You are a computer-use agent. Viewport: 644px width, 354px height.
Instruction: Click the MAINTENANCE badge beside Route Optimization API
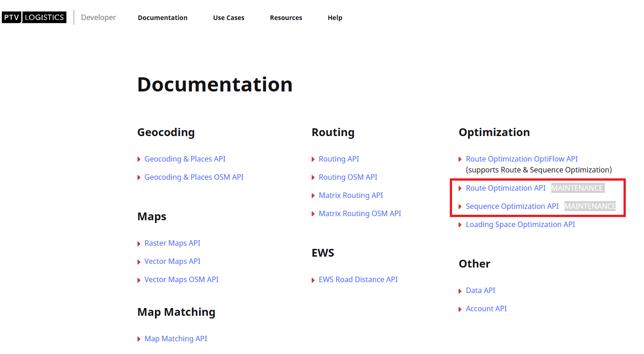coord(577,188)
